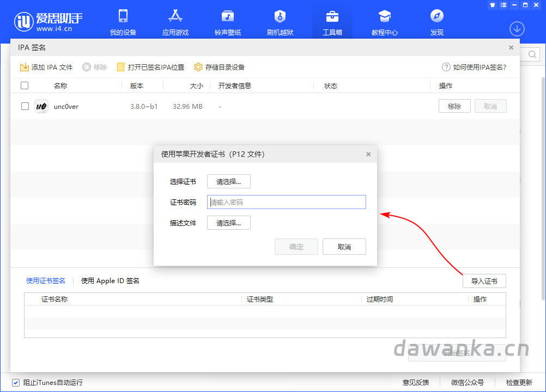Open the 教程中心 tutorial center
Screen dimensions: 546x392
click(384, 23)
